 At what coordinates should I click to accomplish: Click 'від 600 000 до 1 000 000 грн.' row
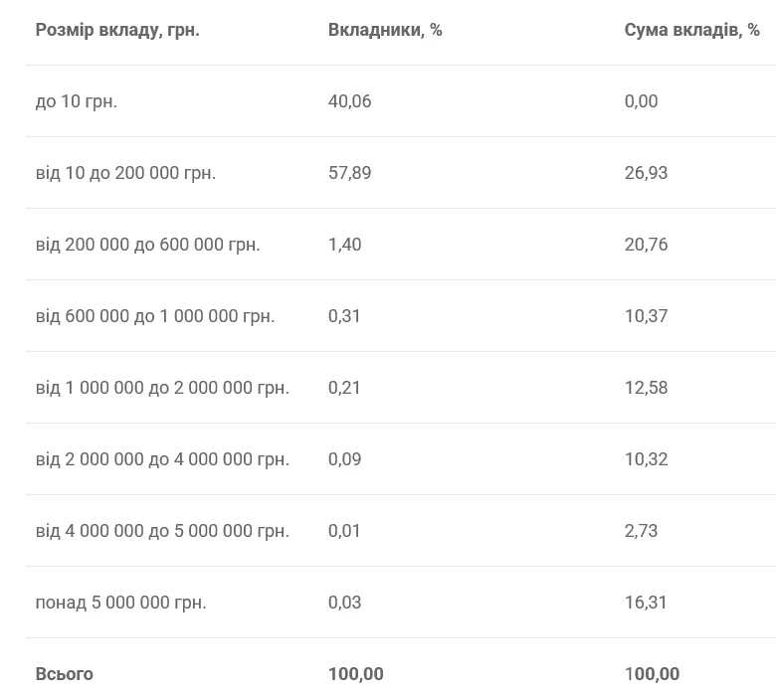coord(155,316)
